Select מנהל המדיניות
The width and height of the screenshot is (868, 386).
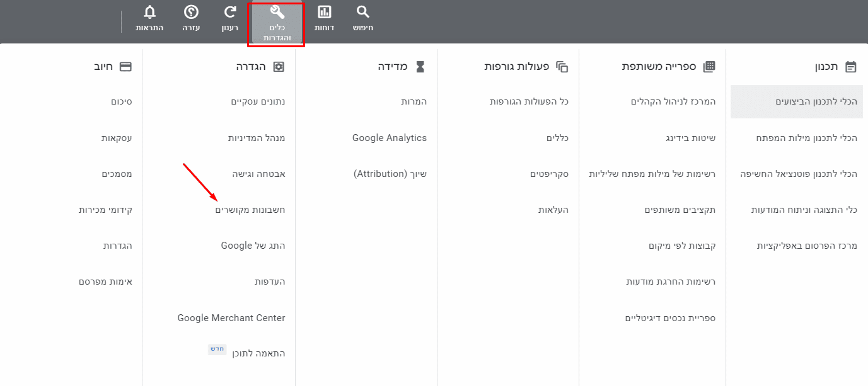[x=257, y=138]
